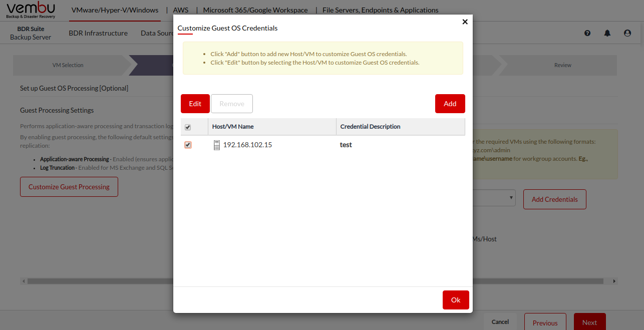Confirm the dialog with Ok button

tap(455, 300)
